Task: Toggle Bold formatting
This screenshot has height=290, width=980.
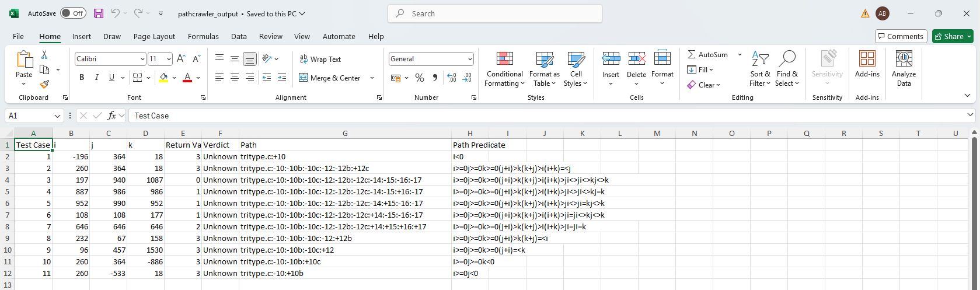Action: (x=82, y=78)
